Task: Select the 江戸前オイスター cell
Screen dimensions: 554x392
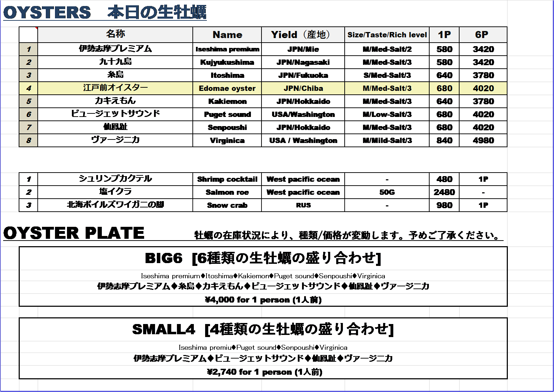Action: 115,88
